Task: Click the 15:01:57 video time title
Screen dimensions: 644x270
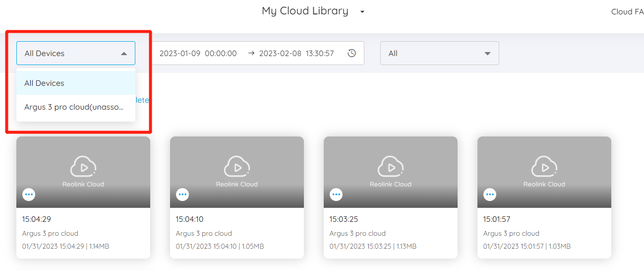Action: pos(497,219)
